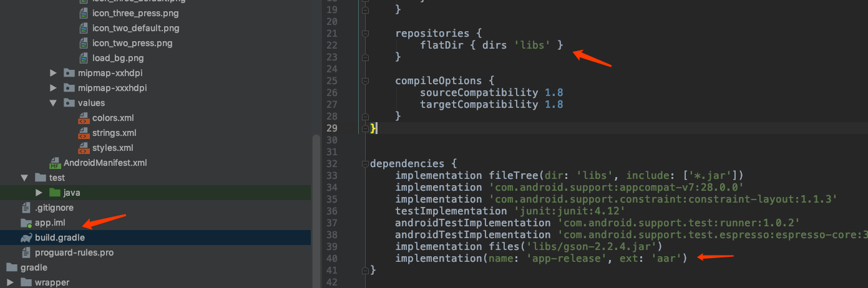Click the fileTree implementation line

point(569,176)
